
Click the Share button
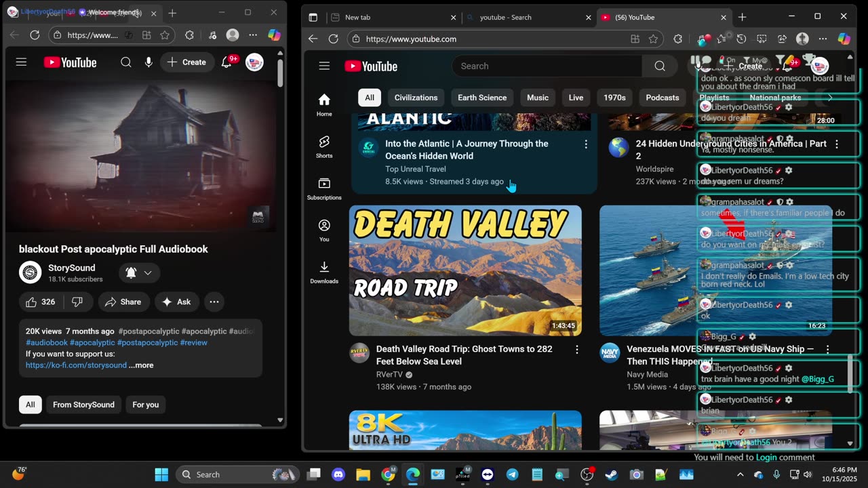coord(123,302)
